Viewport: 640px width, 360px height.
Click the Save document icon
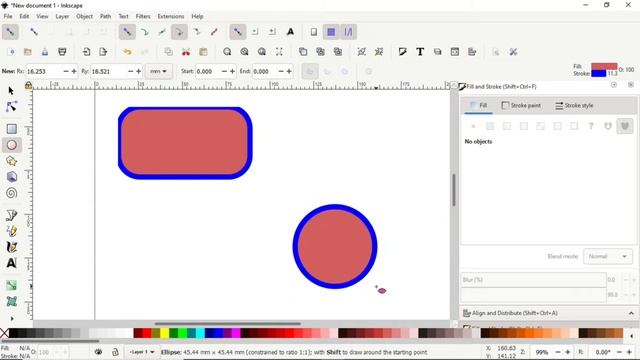click(x=45, y=52)
